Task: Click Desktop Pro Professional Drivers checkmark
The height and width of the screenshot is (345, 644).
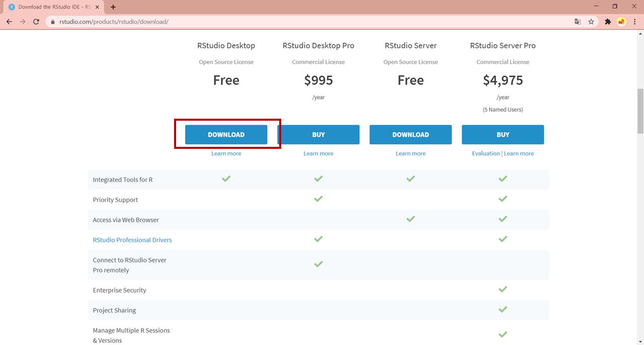Action: pos(318,239)
